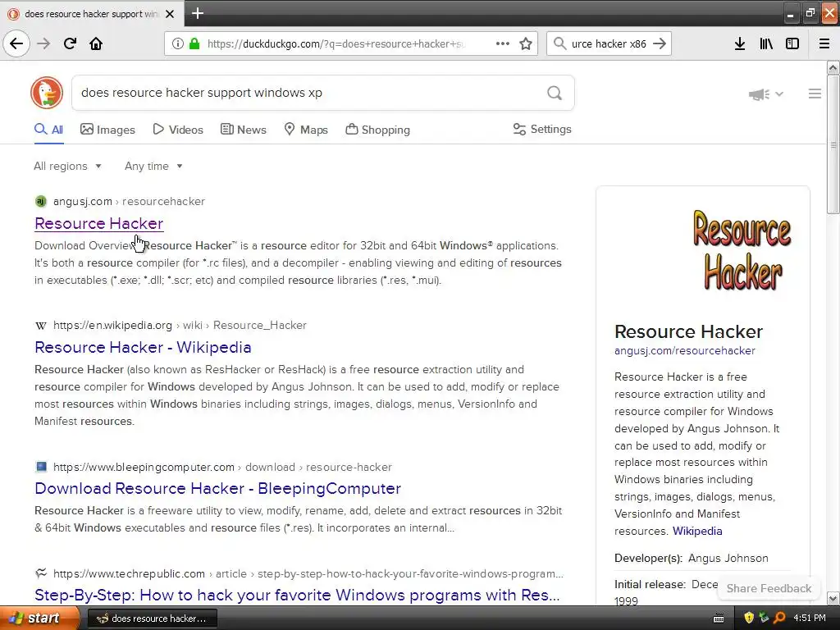Image resolution: width=840 pixels, height=630 pixels.
Task: Switch to the Videos tab
Action: coord(178,130)
